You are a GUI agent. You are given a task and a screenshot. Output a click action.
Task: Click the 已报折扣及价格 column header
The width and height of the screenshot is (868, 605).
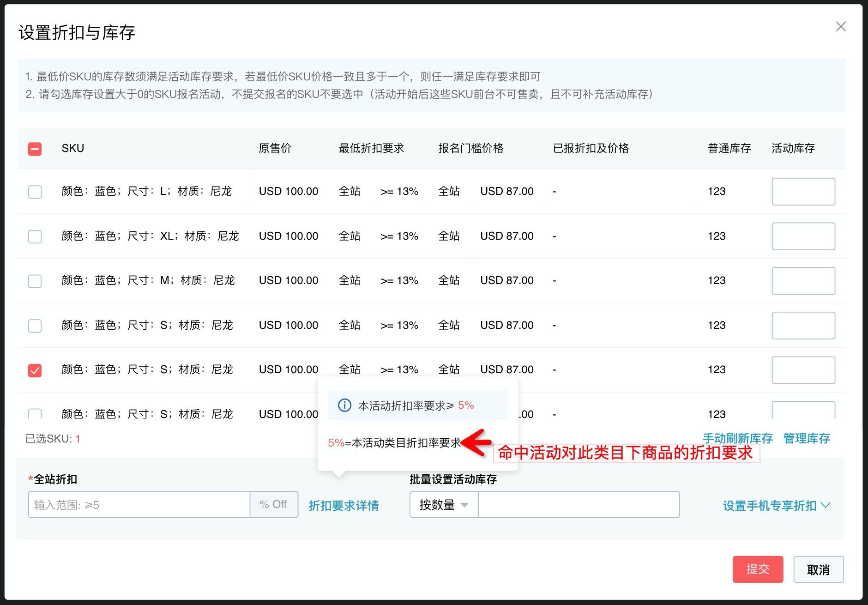(591, 148)
